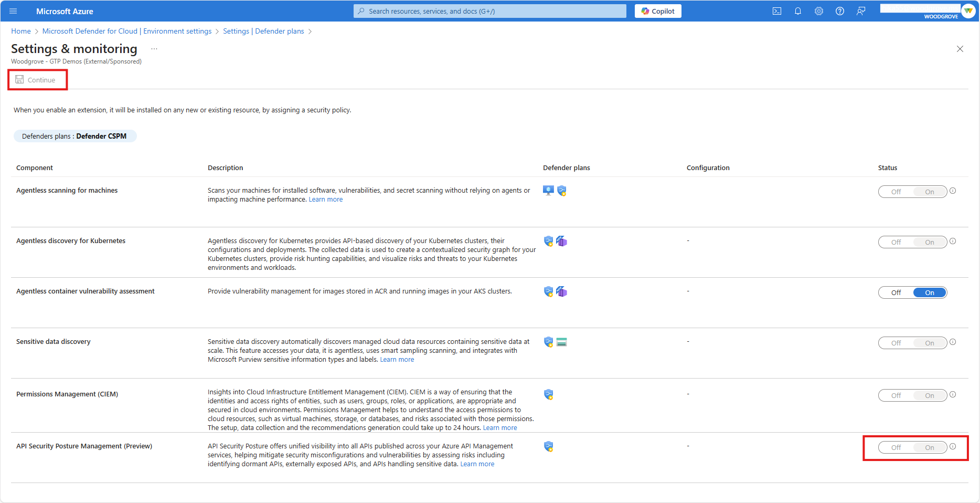The height and width of the screenshot is (503, 980).
Task: Select 'Agentless container vulnerability assessment' component name
Action: click(86, 291)
